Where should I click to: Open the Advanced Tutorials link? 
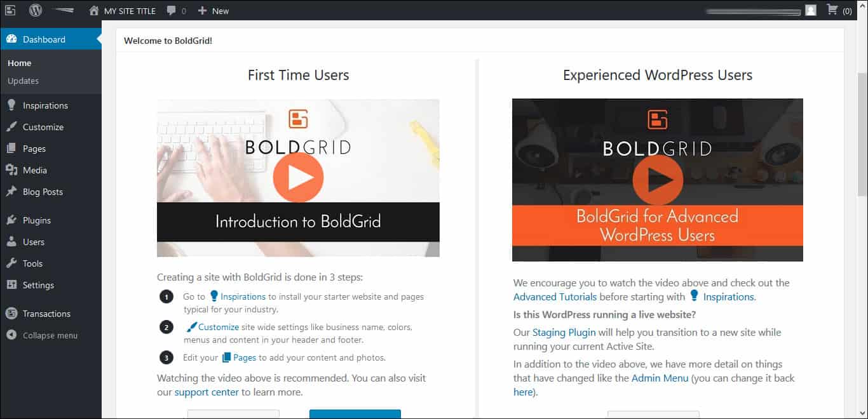point(555,296)
